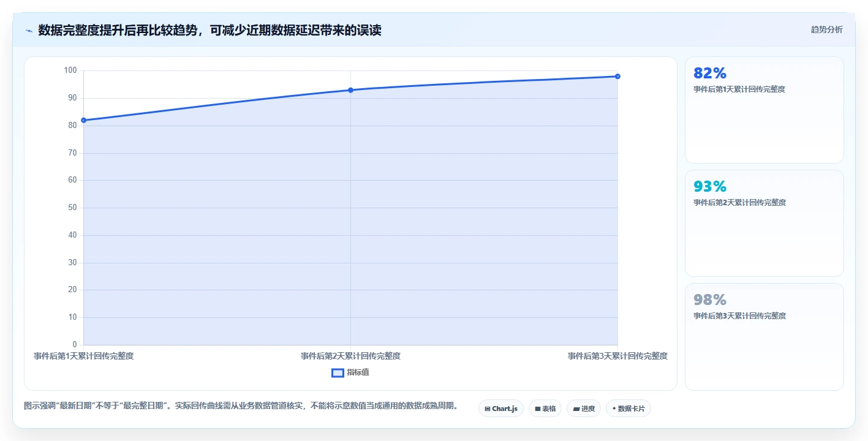The height and width of the screenshot is (441, 868).
Task: Select the Chart.js tag chip
Action: (500, 409)
